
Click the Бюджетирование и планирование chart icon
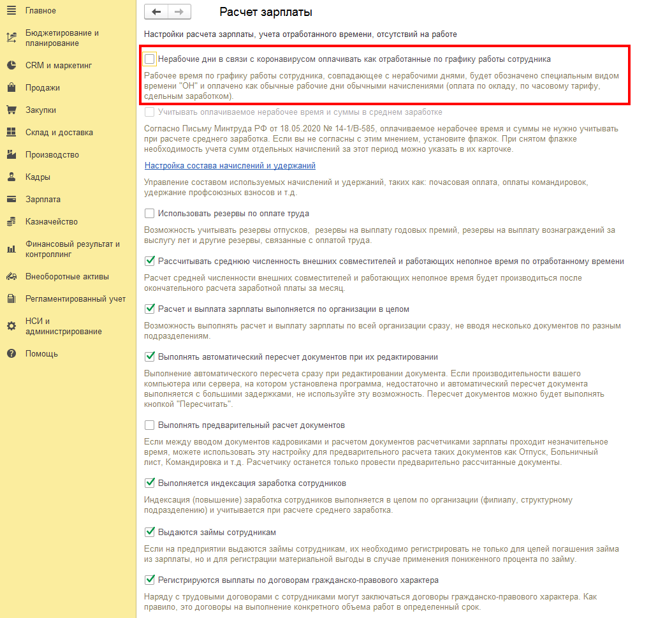(x=11, y=38)
